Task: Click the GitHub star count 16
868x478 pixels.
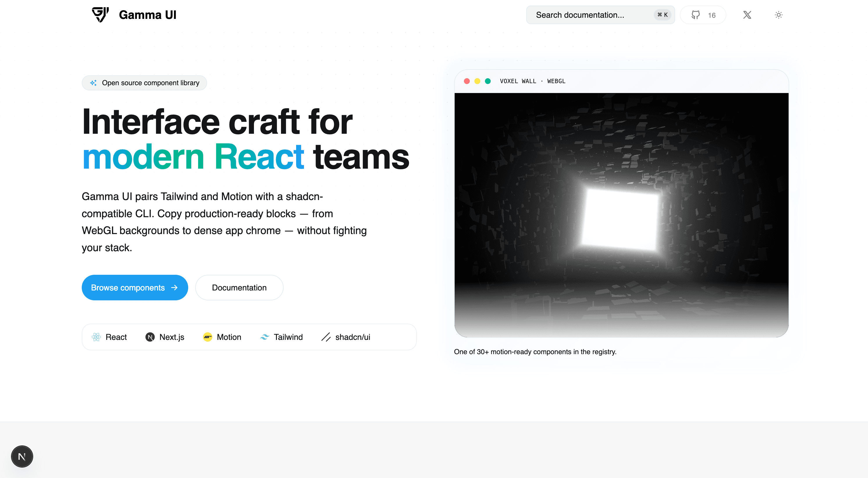Action: (712, 15)
